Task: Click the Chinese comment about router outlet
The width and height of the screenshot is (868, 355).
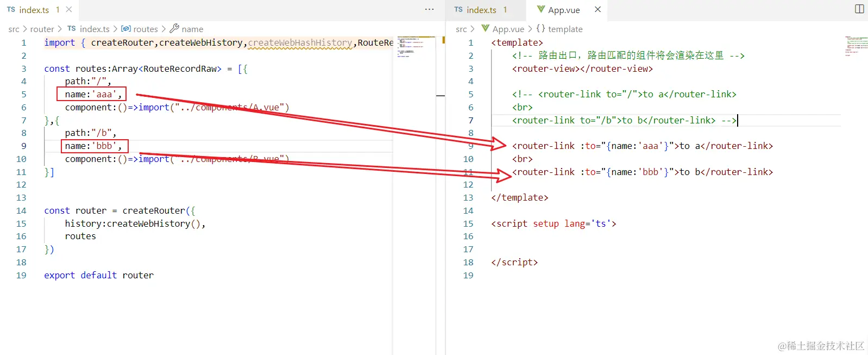Action: tap(628, 56)
